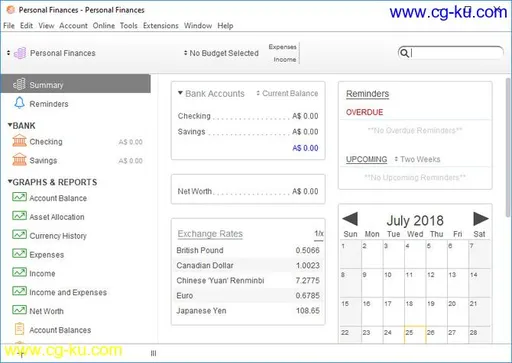Click the Moneydance app icon in title bar
This screenshot has width=512, height=363.
click(x=11, y=10)
